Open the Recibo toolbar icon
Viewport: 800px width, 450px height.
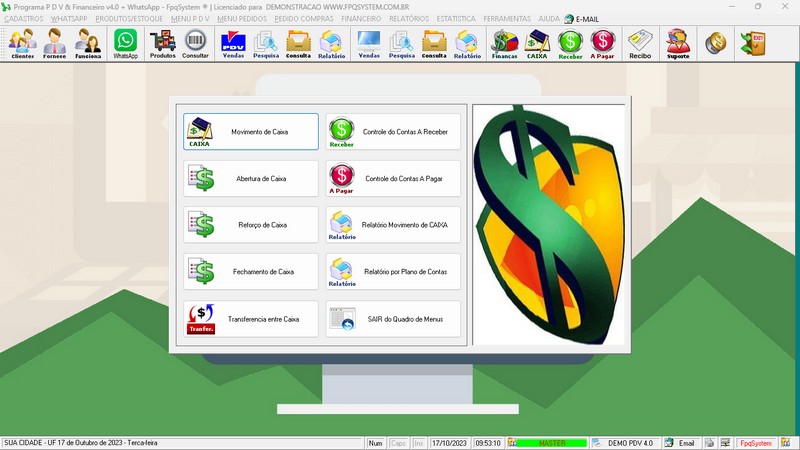click(640, 43)
